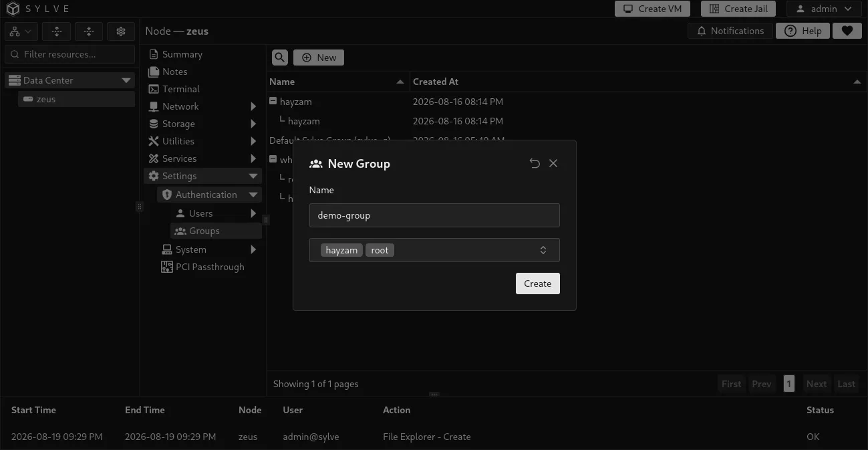This screenshot has height=450, width=868.
Task: Click the Create Jail button
Action: (738, 9)
